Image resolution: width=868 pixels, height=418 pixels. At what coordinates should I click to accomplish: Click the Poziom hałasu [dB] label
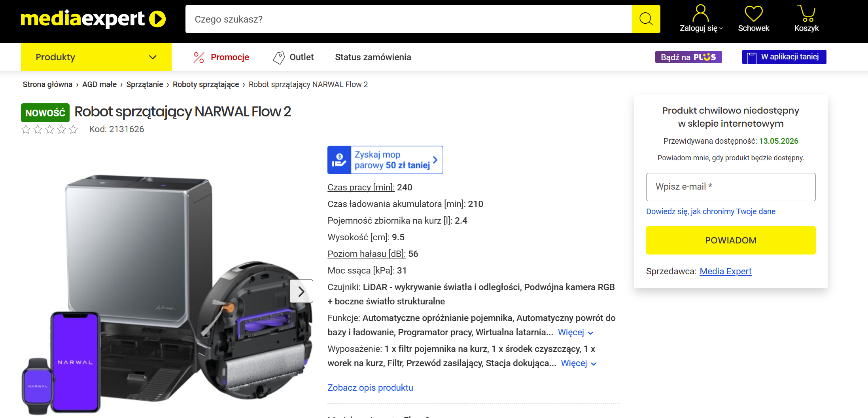[367, 254]
